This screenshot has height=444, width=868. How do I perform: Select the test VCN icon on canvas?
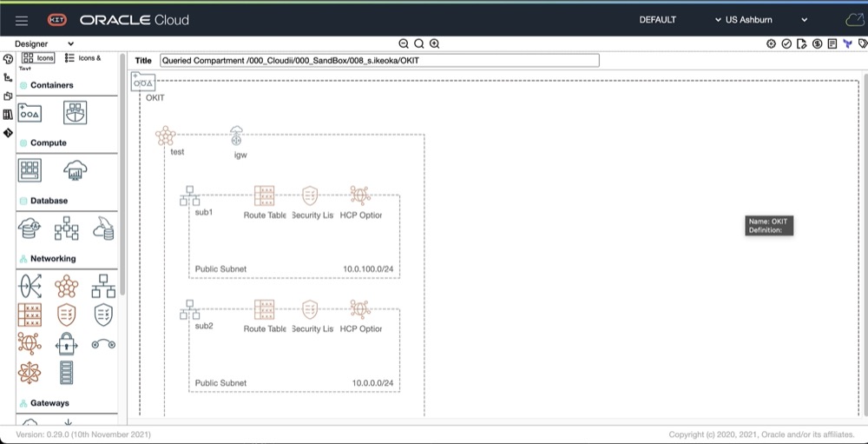click(x=166, y=136)
